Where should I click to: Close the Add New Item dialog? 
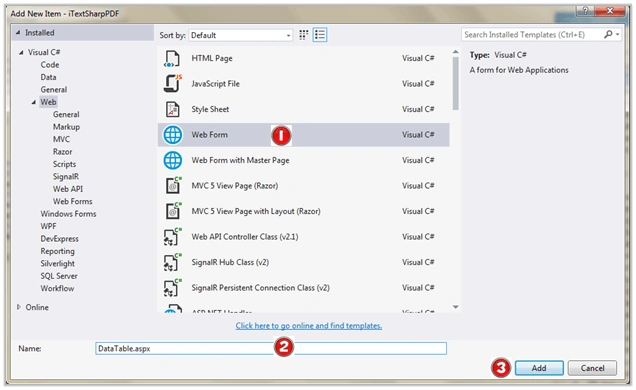pos(609,11)
